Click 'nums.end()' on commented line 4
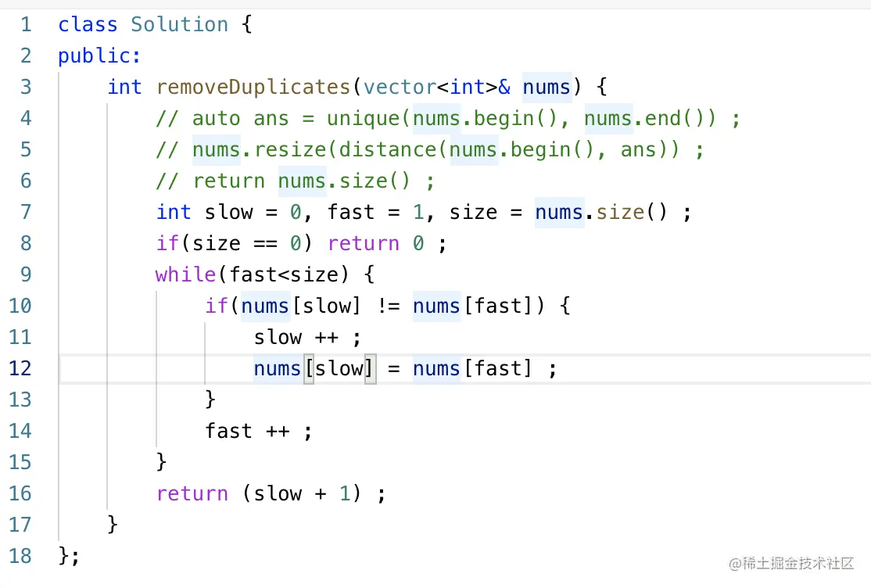This screenshot has height=588, width=871. click(644, 118)
